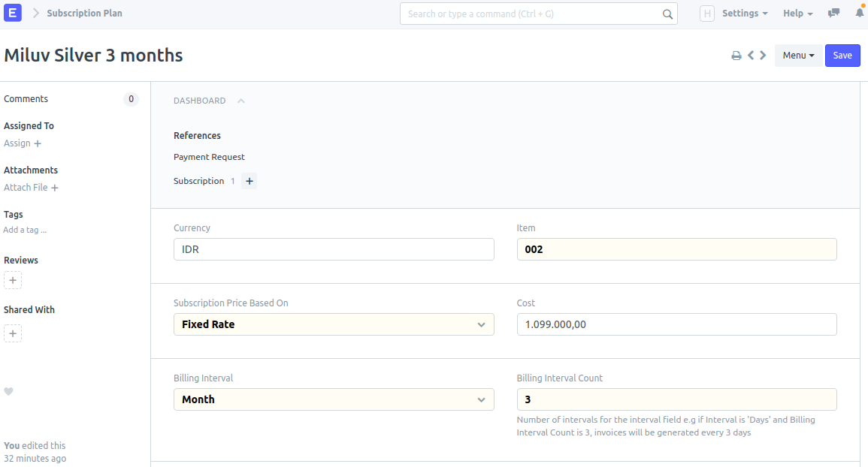Screen dimensions: 868x467
Task: Edit the Currency field IDR
Action: pyautogui.click(x=334, y=249)
